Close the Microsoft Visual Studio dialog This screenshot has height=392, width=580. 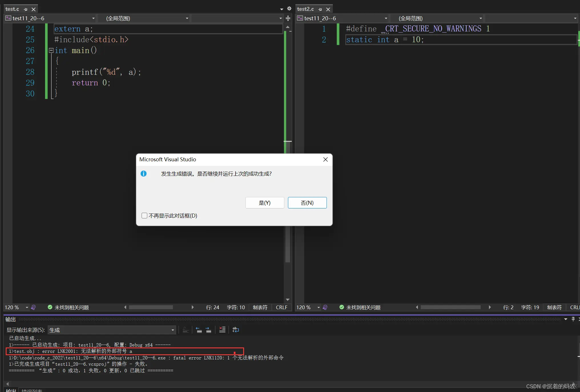point(325,159)
